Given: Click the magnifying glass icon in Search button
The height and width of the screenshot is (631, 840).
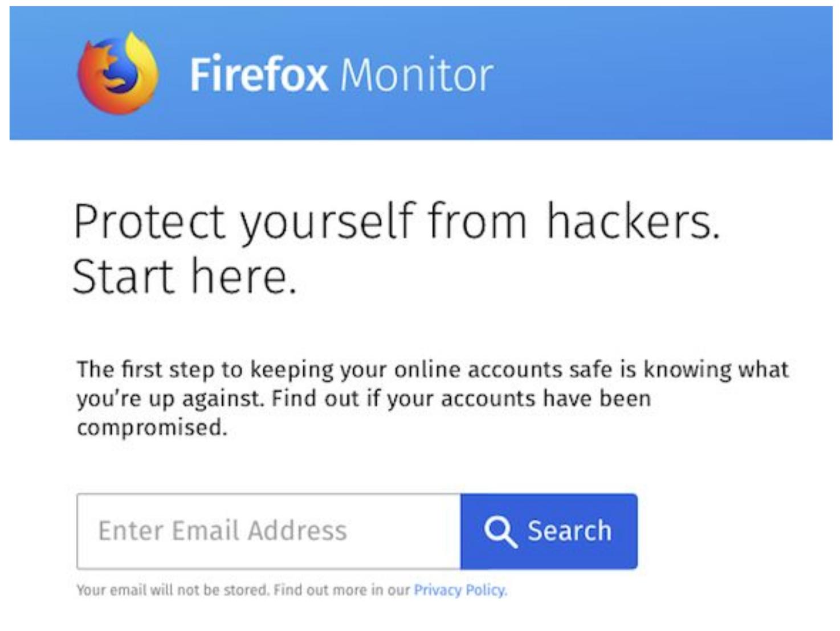Looking at the screenshot, I should click(500, 531).
